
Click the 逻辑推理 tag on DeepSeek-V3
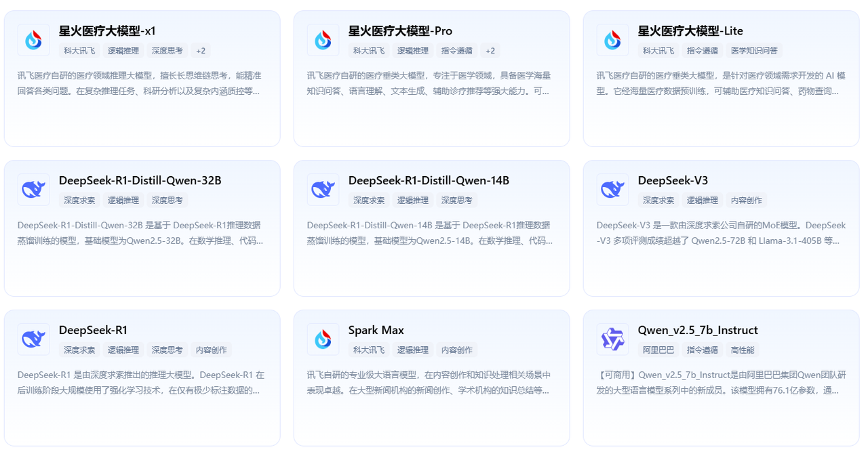[703, 201]
